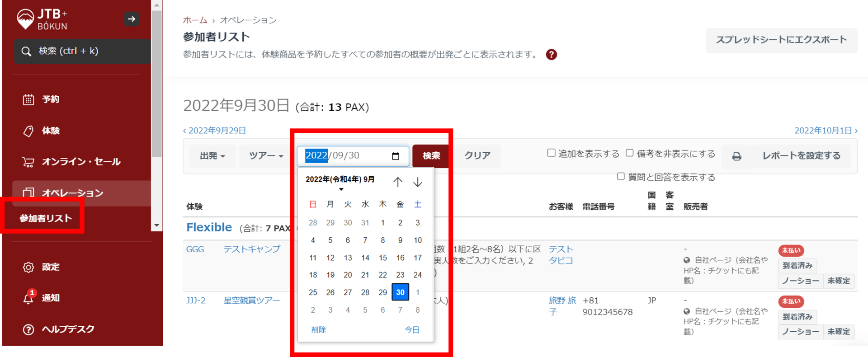Expand the 出発 dropdown
Image resolution: width=868 pixels, height=357 pixels.
(x=212, y=156)
